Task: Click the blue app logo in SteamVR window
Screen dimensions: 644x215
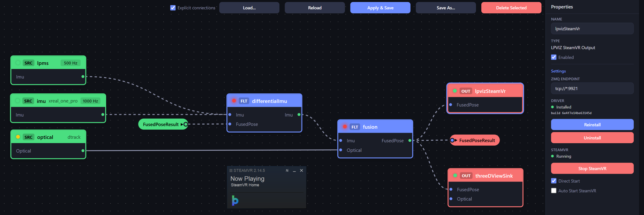Action: (235, 200)
